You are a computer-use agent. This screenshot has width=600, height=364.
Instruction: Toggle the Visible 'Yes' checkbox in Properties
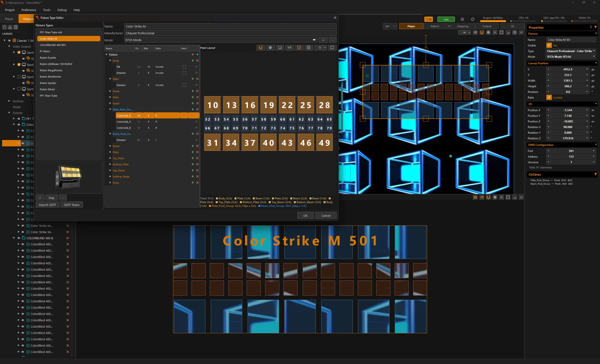coord(549,45)
